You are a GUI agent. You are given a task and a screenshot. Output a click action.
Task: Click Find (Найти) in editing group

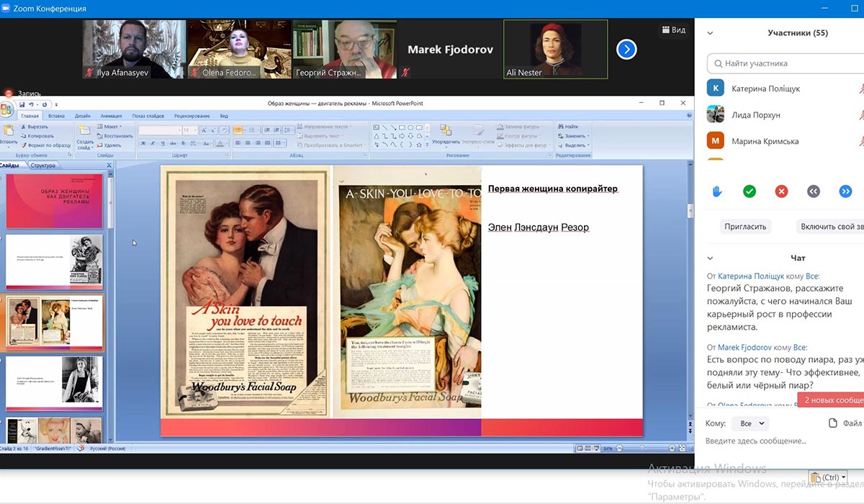[567, 127]
